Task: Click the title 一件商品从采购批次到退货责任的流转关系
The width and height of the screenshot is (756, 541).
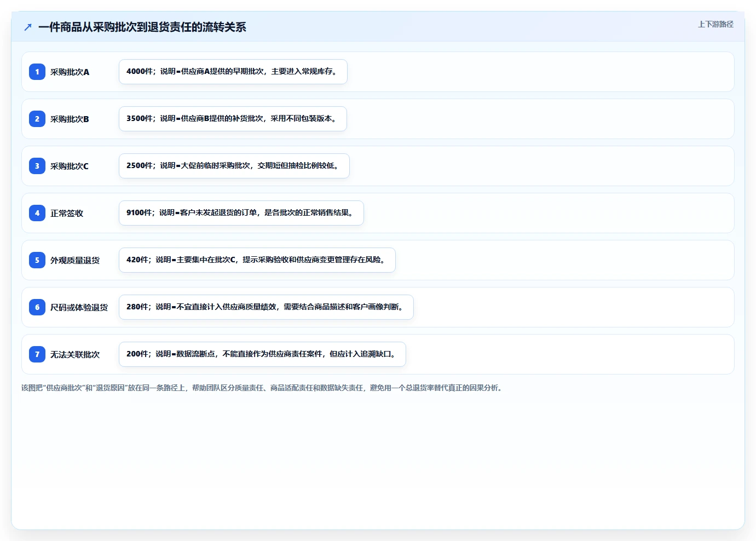Action: click(142, 27)
